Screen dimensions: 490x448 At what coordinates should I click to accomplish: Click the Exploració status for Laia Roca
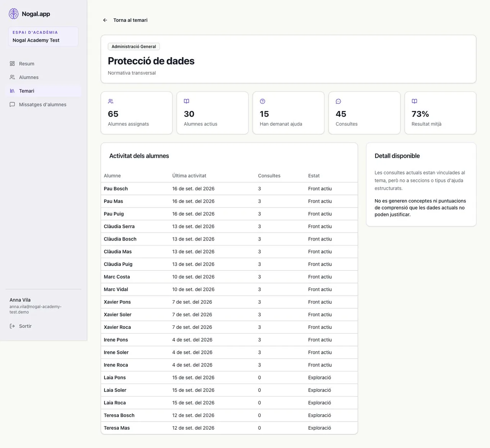[x=320, y=403]
